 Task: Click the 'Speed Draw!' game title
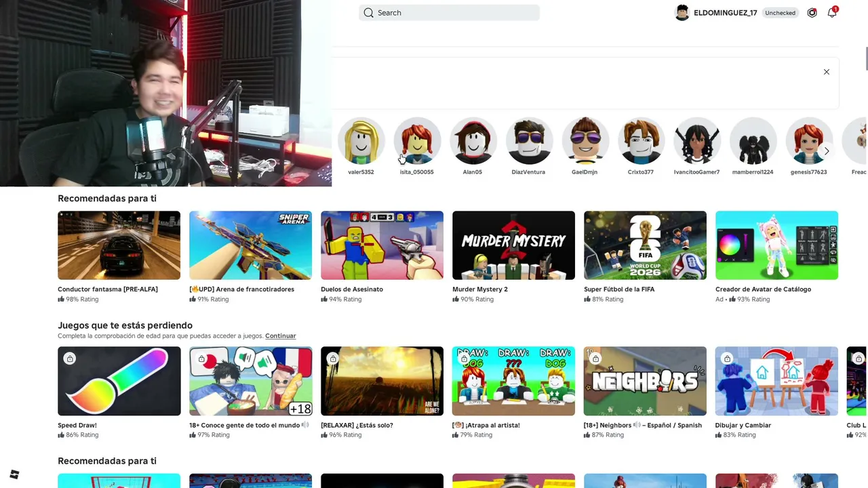click(x=77, y=426)
